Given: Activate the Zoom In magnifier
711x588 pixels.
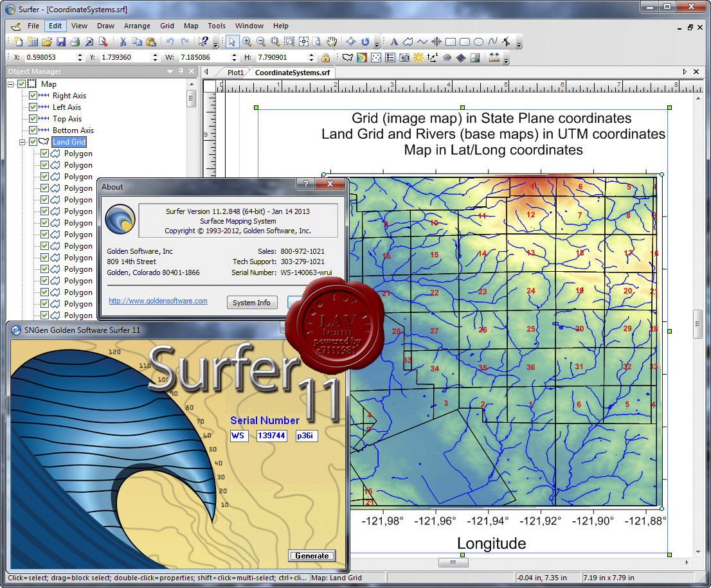Looking at the screenshot, I should click(247, 42).
